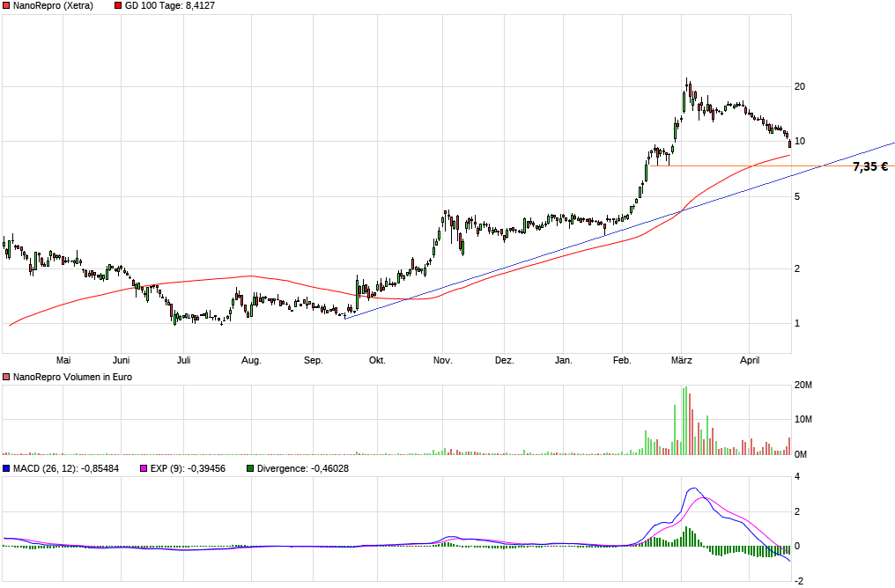Click the 'Juli' month axis label

pos(184,360)
